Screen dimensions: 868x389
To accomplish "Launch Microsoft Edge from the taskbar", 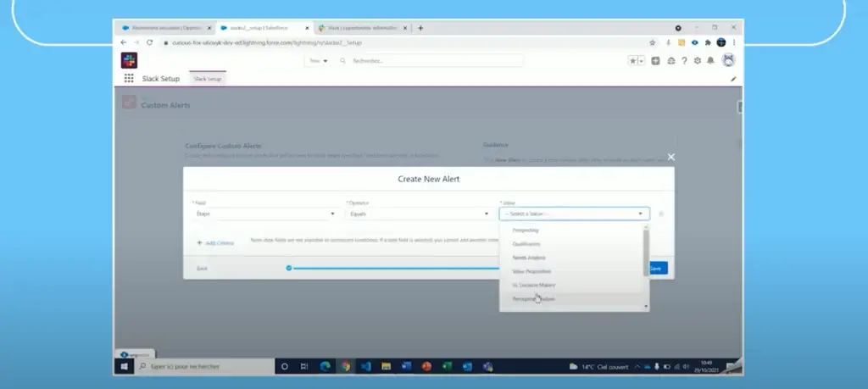I will (325, 366).
